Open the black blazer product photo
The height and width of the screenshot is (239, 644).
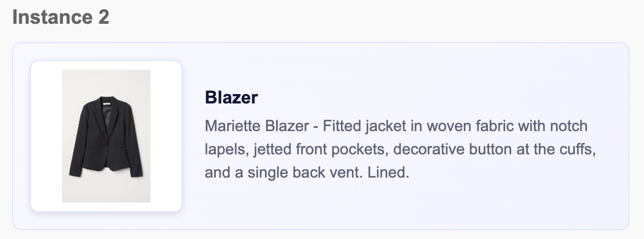click(x=106, y=136)
